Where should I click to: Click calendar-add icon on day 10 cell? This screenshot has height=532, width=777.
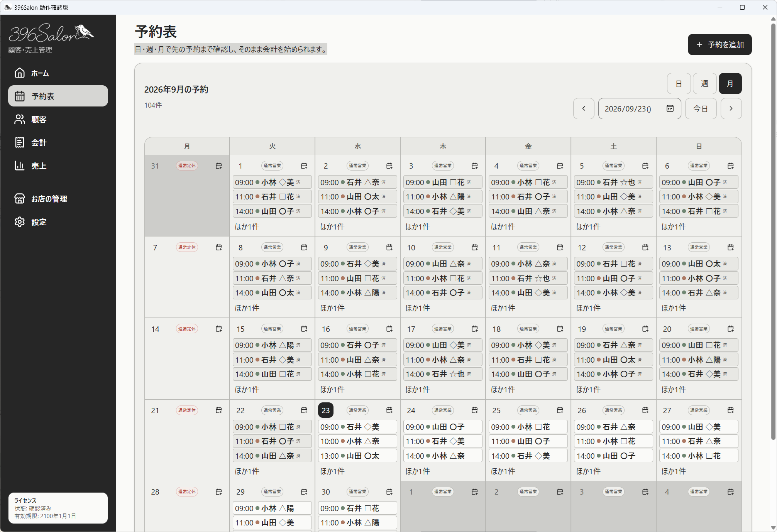pyautogui.click(x=475, y=247)
